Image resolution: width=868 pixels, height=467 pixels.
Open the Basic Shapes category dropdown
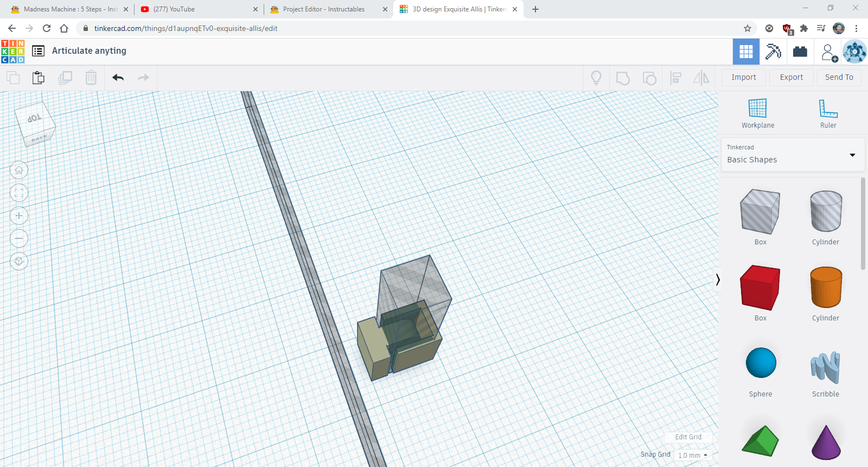tap(793, 155)
